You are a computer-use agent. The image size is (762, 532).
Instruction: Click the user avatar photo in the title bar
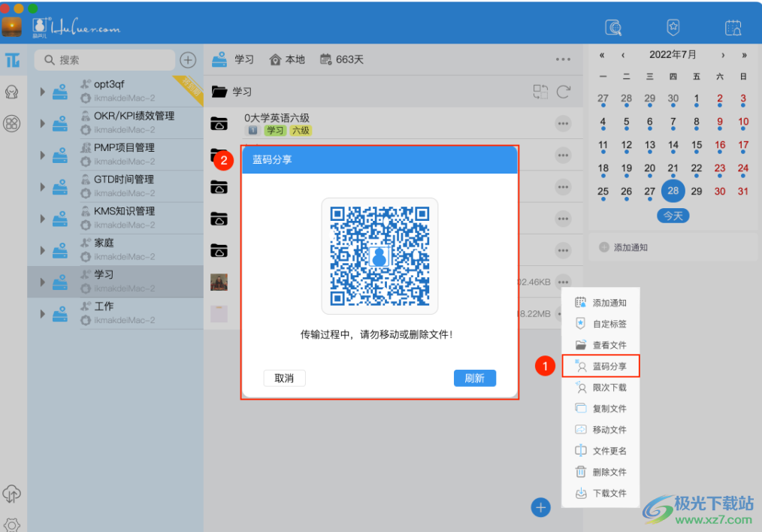click(x=12, y=27)
